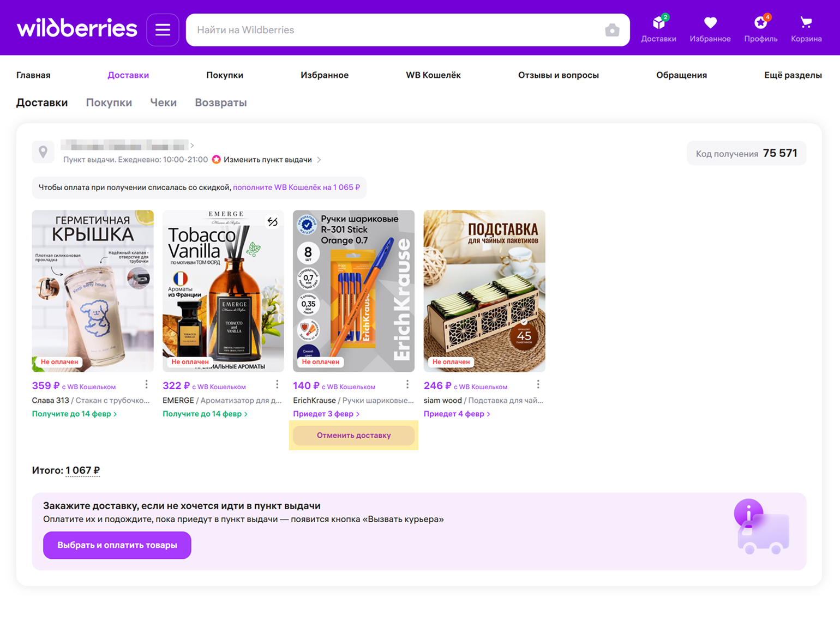Screen dimensions: 840x622
Task: Open Favorites heart icon in header
Action: pos(710,23)
